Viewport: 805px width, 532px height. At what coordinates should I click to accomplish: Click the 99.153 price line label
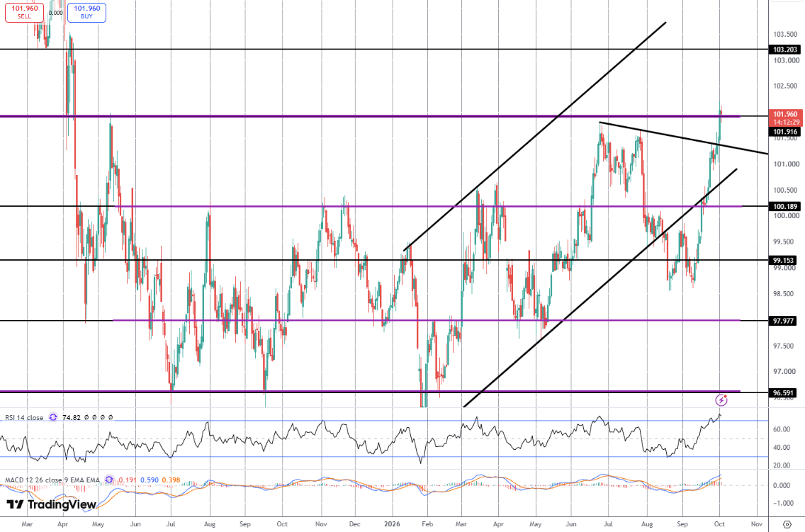point(784,260)
